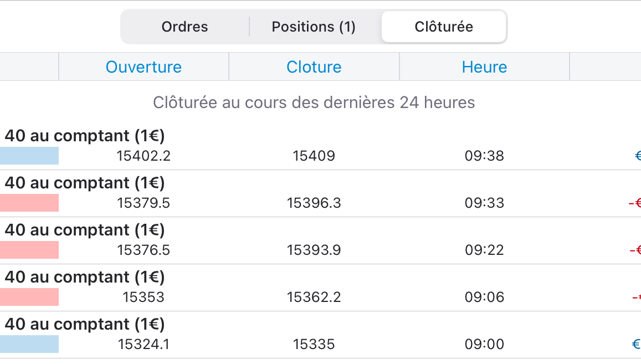641x364 pixels.
Task: Select blue swatch of the 09:00 trade
Action: coord(29,344)
